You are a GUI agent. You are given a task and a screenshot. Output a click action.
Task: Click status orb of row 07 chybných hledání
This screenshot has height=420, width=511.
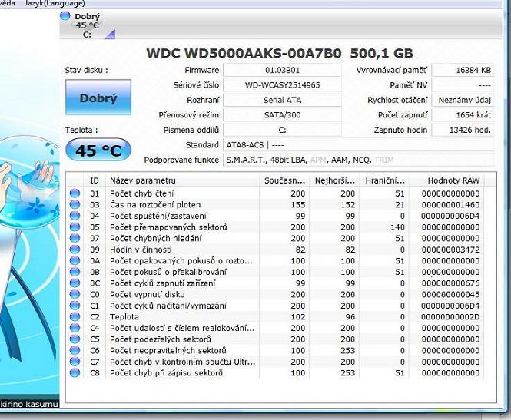tap(75, 238)
